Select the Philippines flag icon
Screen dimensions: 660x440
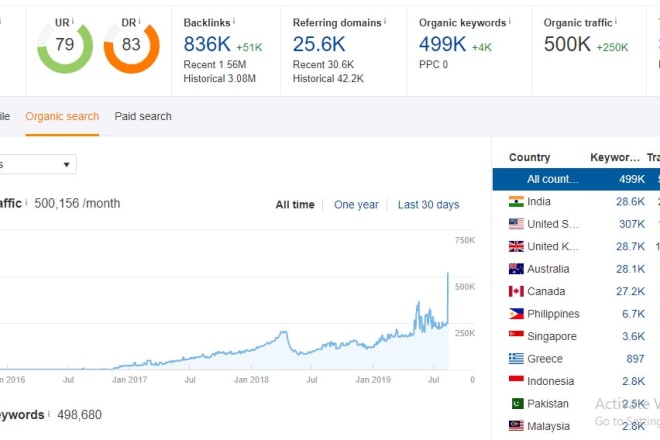(516, 314)
